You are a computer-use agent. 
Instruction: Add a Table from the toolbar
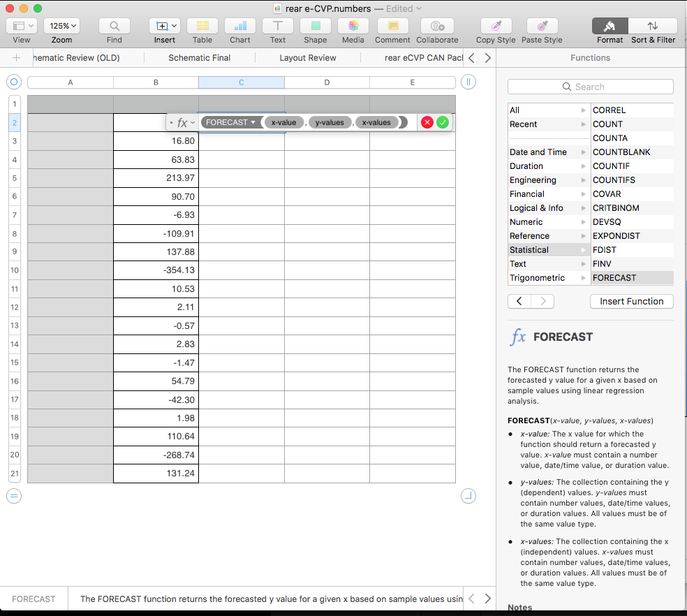pos(202,27)
